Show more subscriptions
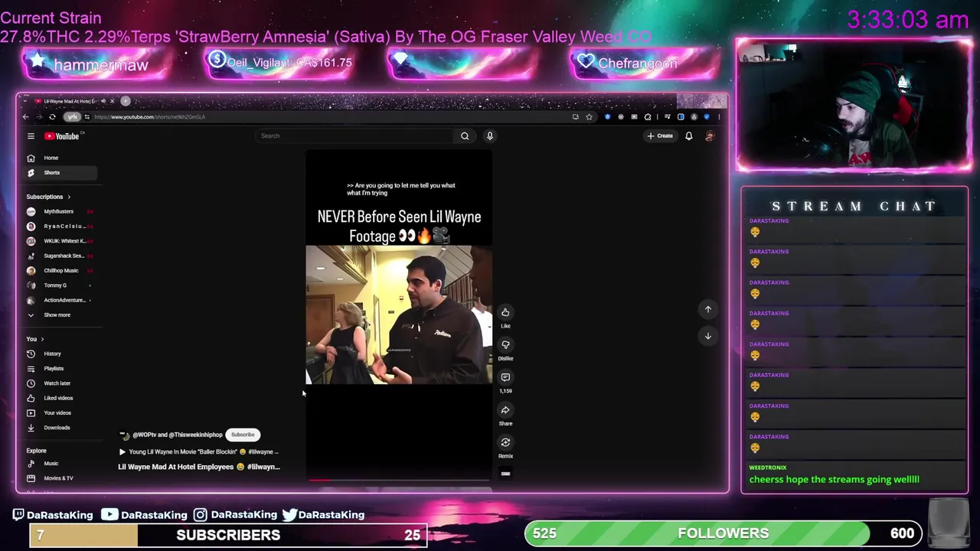The image size is (980, 551). (x=60, y=315)
